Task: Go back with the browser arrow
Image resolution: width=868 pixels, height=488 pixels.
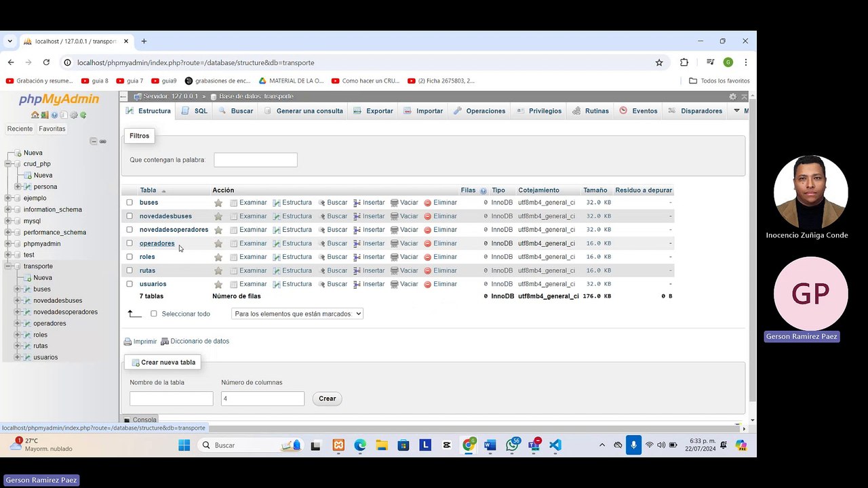Action: pos(11,62)
